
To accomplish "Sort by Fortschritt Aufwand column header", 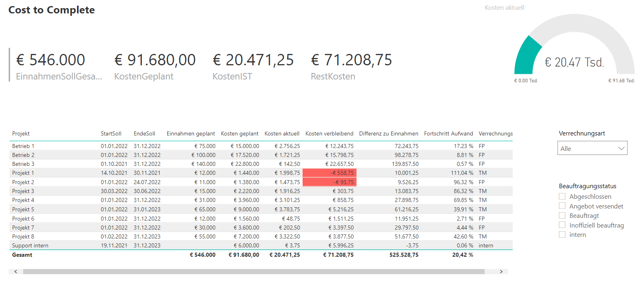I will click(448, 133).
